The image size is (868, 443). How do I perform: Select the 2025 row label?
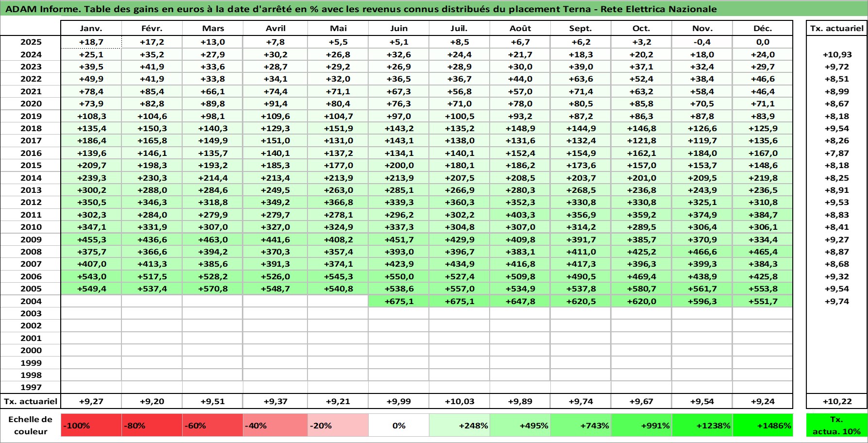(x=31, y=42)
